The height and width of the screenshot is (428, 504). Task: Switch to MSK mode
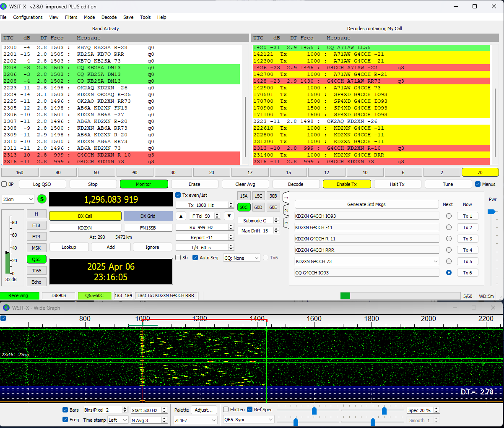(36, 248)
